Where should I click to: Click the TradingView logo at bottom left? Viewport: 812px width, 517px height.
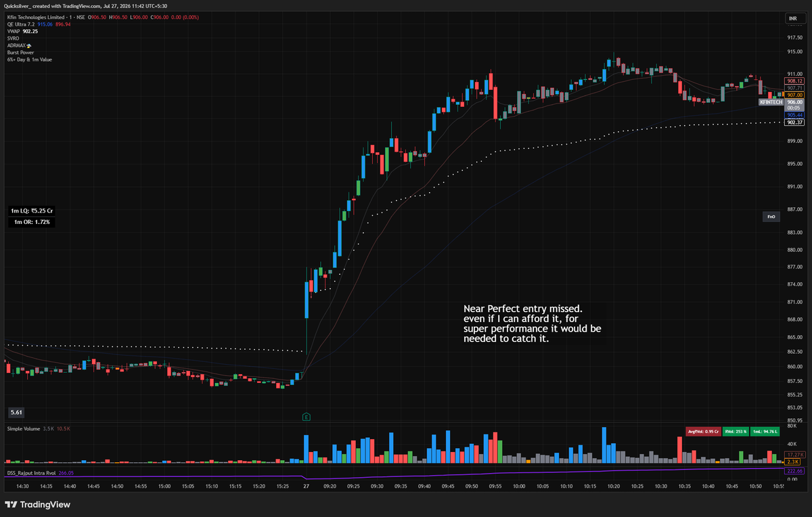click(38, 504)
